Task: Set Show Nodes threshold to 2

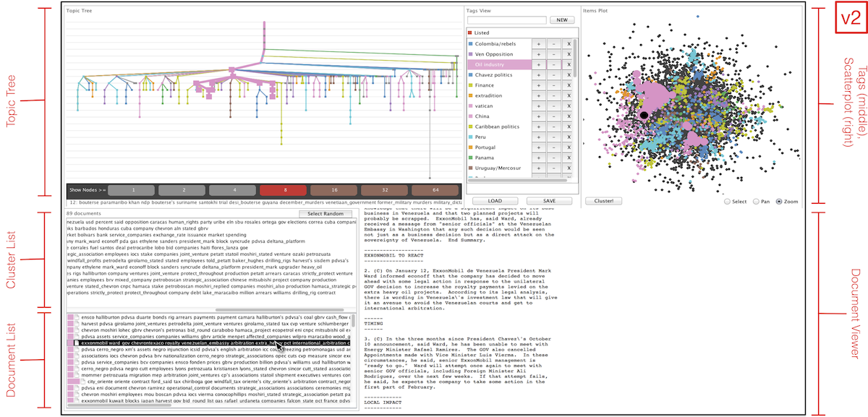Action: click(182, 190)
